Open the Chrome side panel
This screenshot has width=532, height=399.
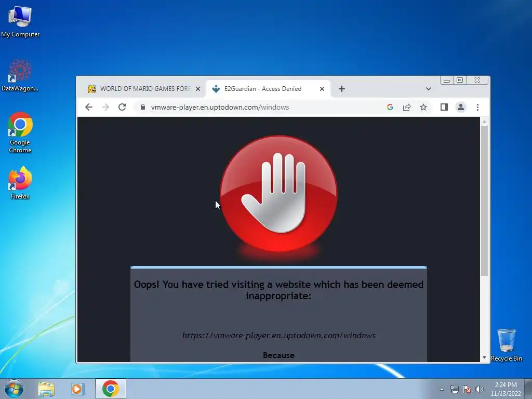(444, 107)
